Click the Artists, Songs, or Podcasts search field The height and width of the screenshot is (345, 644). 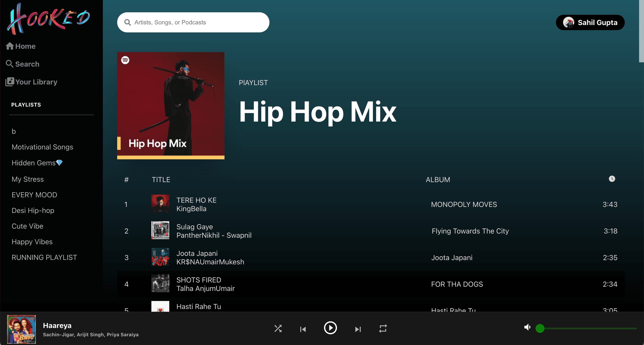point(193,23)
